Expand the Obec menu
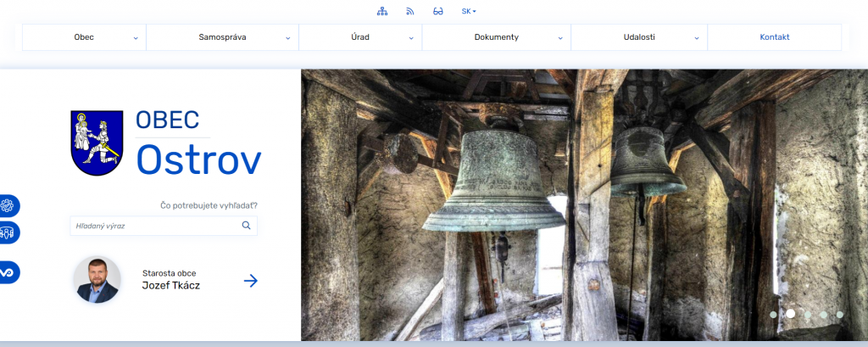 (x=84, y=37)
